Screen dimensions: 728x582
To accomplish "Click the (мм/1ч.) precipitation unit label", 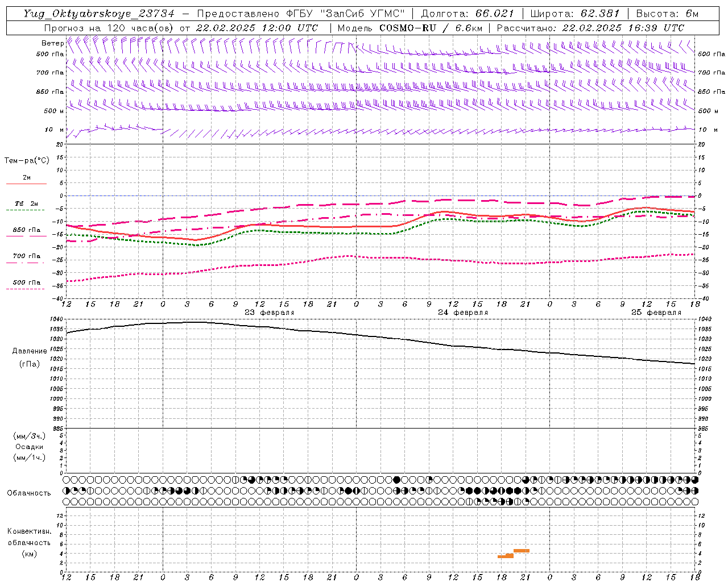I will pyautogui.click(x=30, y=458).
